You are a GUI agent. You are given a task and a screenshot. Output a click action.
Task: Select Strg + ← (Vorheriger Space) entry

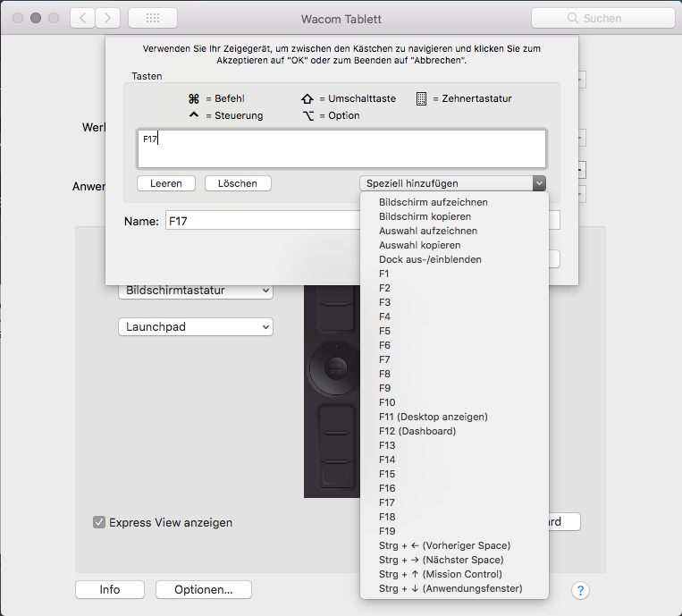click(x=455, y=546)
